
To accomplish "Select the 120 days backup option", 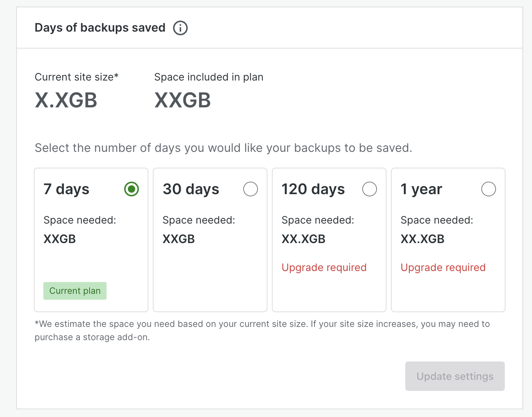I will pos(370,189).
